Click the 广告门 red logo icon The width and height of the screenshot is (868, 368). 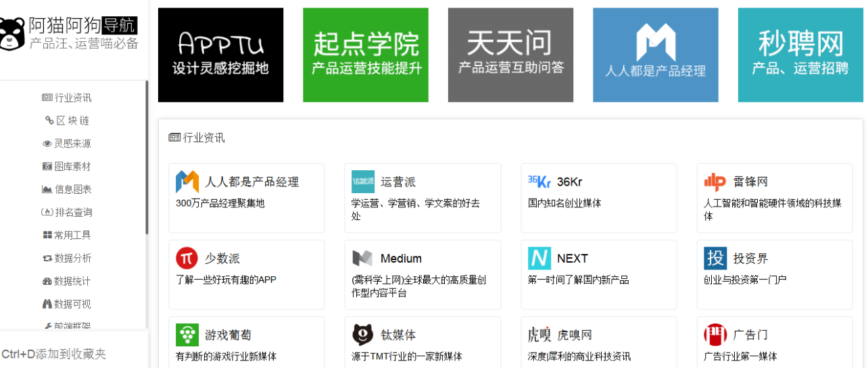point(715,335)
